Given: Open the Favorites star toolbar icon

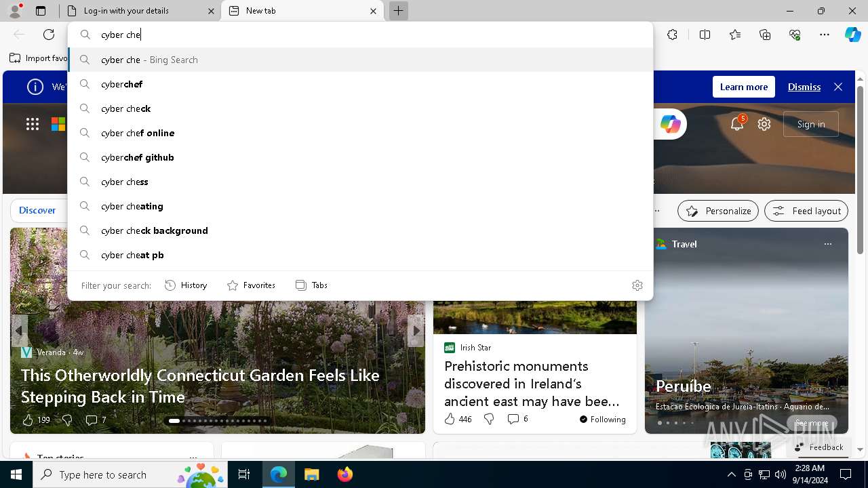Looking at the screenshot, I should coord(735,35).
